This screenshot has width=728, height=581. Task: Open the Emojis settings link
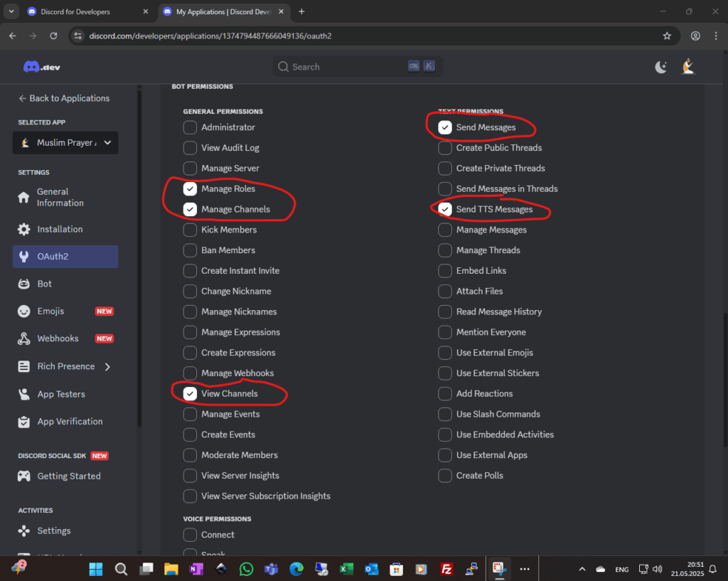pyautogui.click(x=65, y=311)
